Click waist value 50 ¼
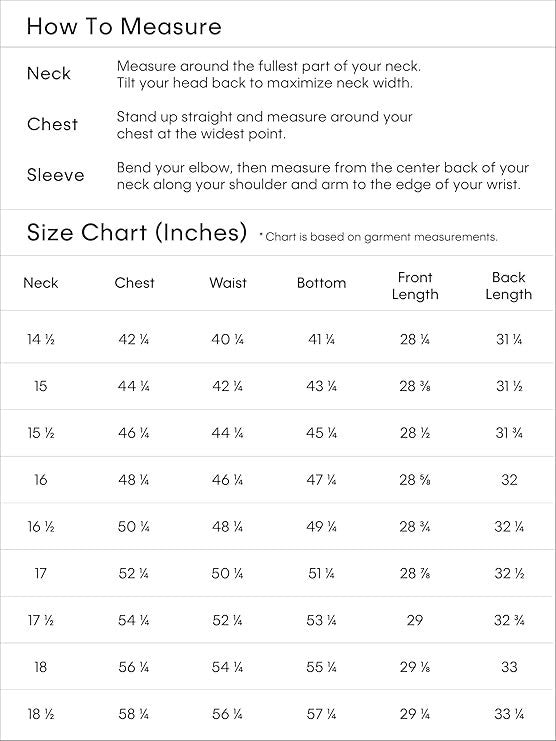The height and width of the screenshot is (741, 556). pos(227,573)
